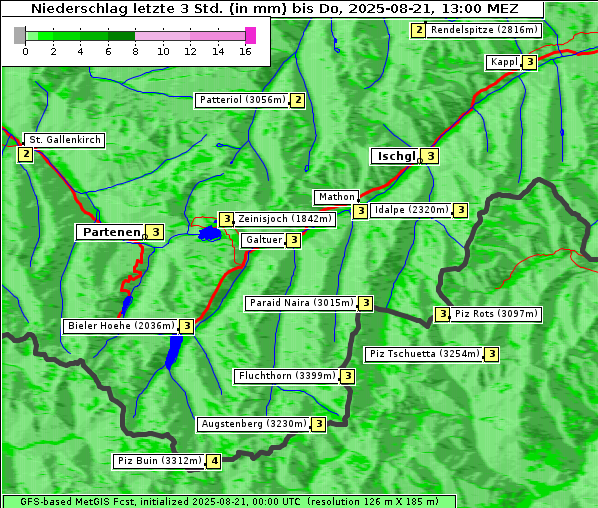Click the yellow value 3 beside Fluchthorn
Image resolution: width=598 pixels, height=508 pixels.
coord(347,376)
